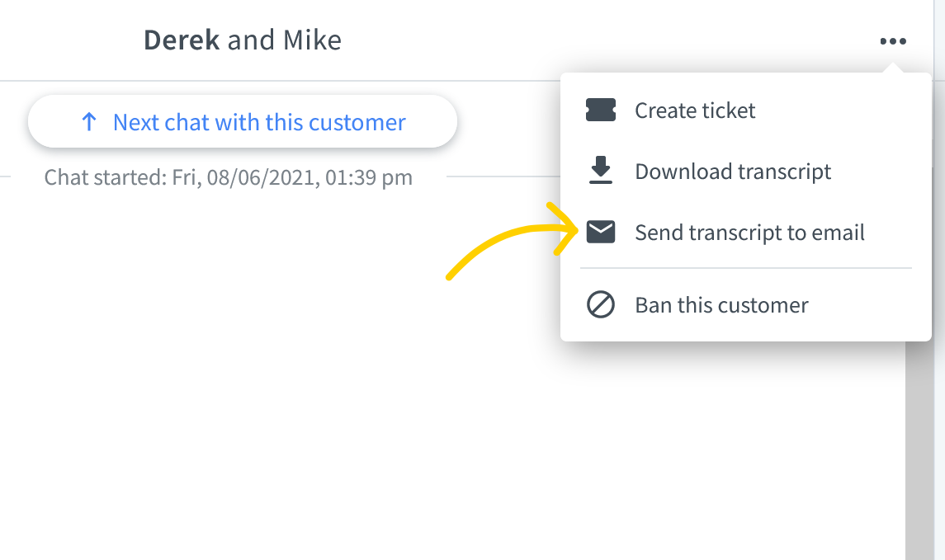Image resolution: width=945 pixels, height=560 pixels.
Task: Choose Ban this customer option
Action: coord(745,305)
